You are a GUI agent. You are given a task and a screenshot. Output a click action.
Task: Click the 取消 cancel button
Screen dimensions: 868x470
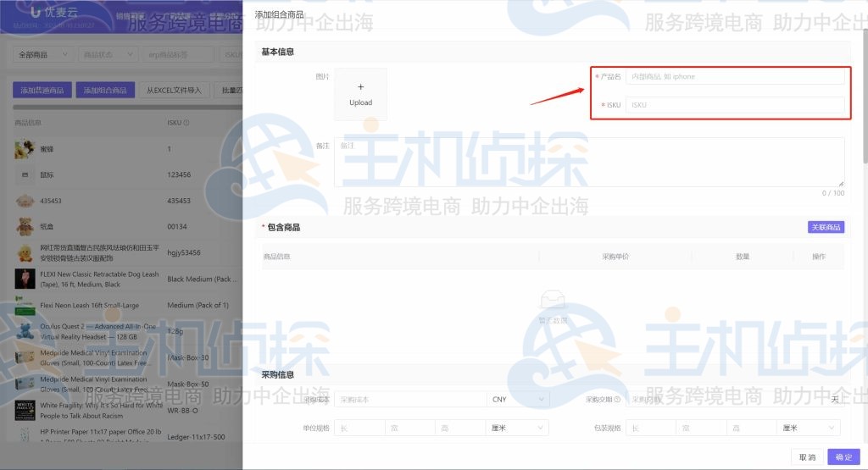pos(807,456)
